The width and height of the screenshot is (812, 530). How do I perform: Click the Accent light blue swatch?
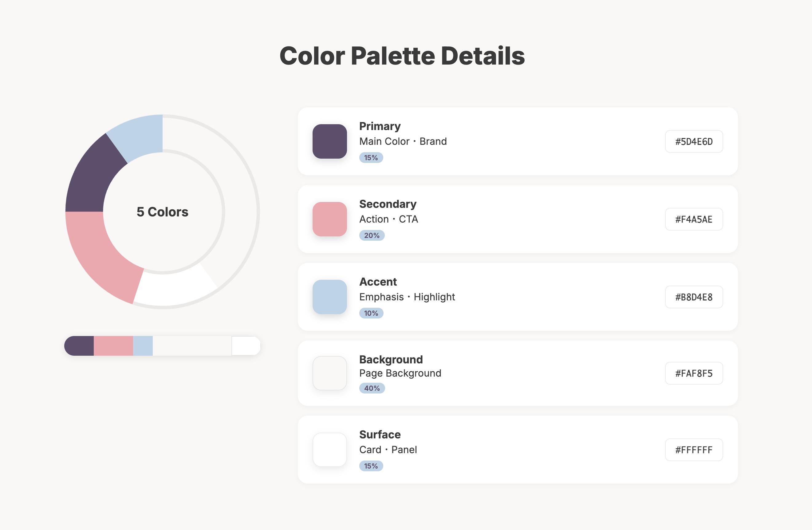pos(329,297)
